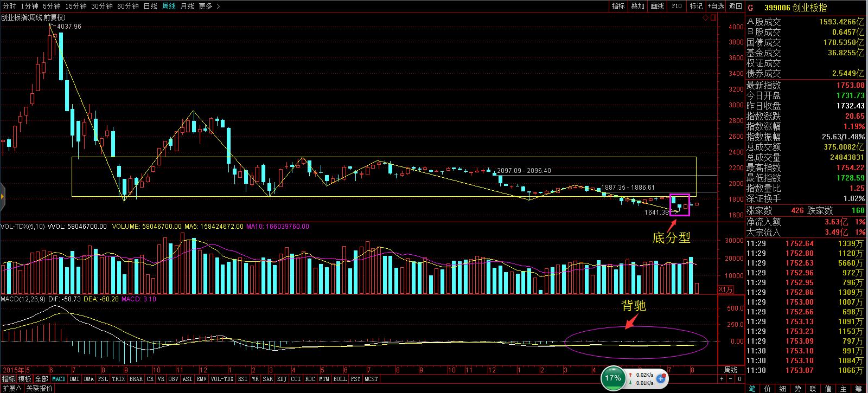Select the 值 tab in side panel

[x=828, y=389]
